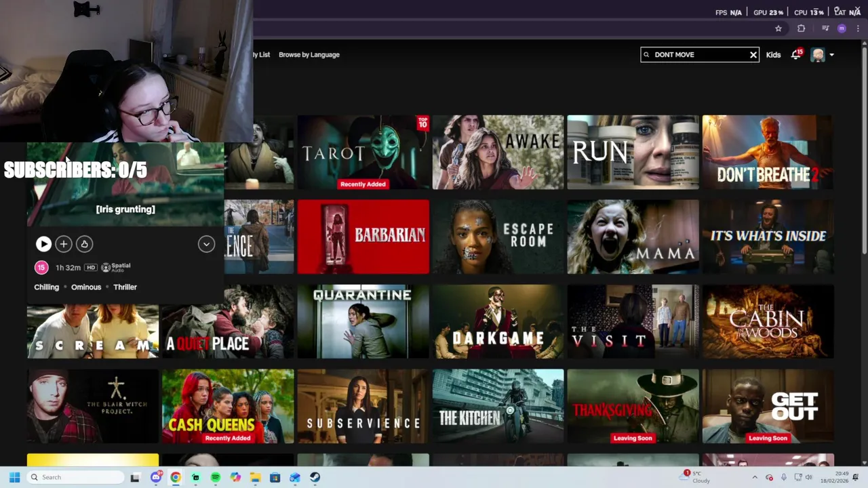Open The Blair Witch Project thumbnail
The height and width of the screenshot is (488, 868).
pos(93,406)
